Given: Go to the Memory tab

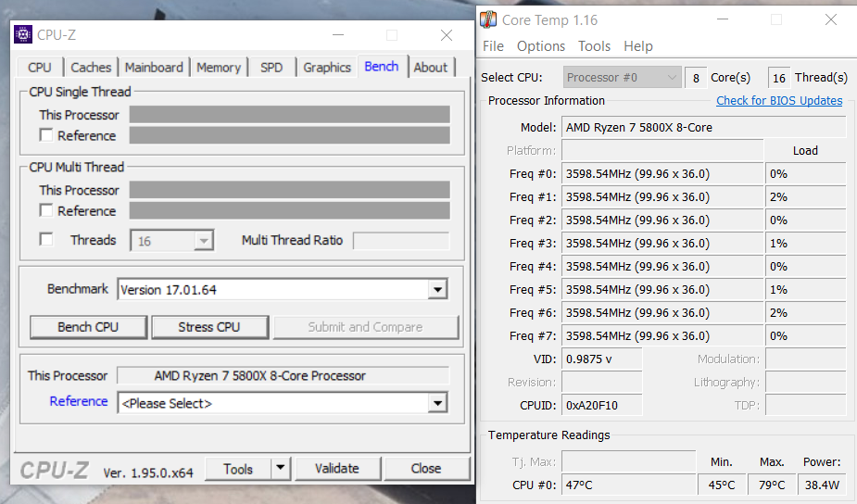Looking at the screenshot, I should click(x=219, y=68).
